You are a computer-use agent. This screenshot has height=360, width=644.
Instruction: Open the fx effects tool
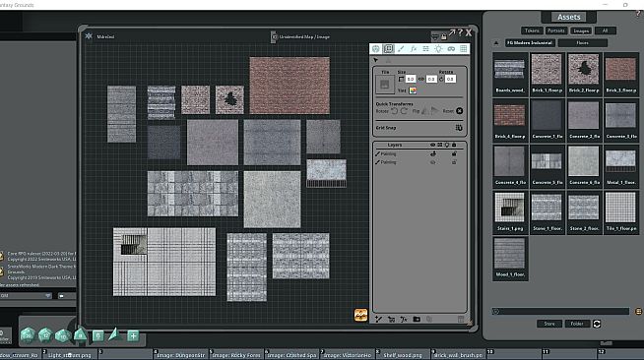(414, 49)
